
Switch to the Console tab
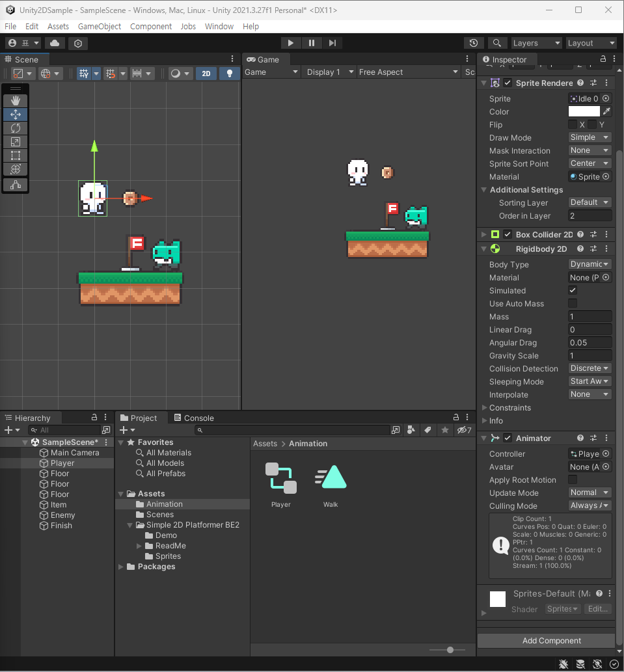pos(194,418)
